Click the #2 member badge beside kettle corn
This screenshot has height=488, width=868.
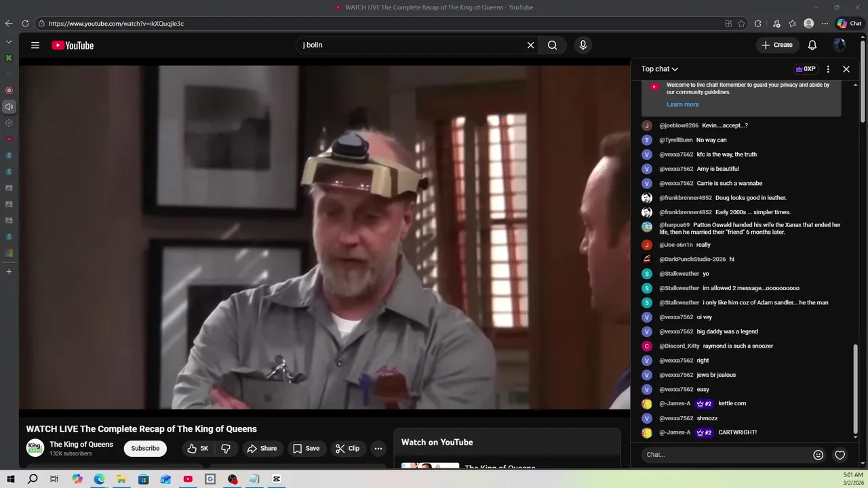tap(705, 404)
